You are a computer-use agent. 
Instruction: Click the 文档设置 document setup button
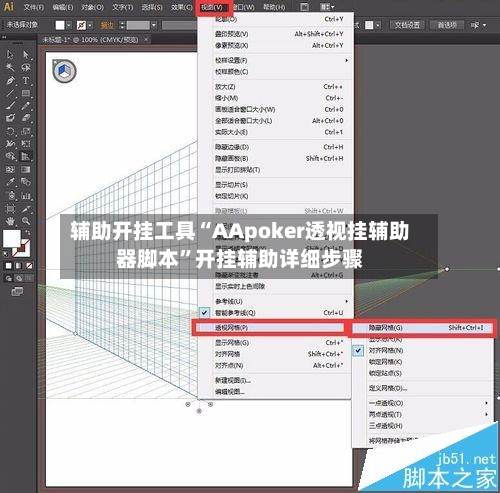click(x=407, y=25)
